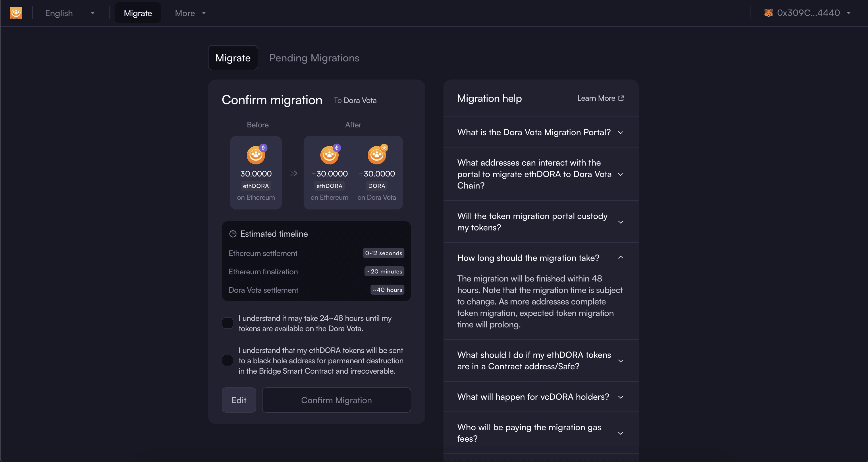Click the 'Dora Vota settlement' timeline row label
The width and height of the screenshot is (868, 462).
pyautogui.click(x=263, y=290)
